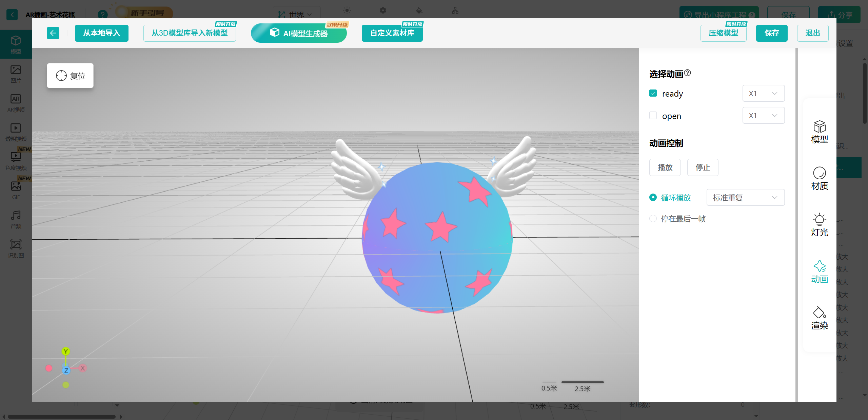Screen dimensions: 868x420
Task: Select the 停在最后一帧 radio option
Action: click(x=653, y=219)
